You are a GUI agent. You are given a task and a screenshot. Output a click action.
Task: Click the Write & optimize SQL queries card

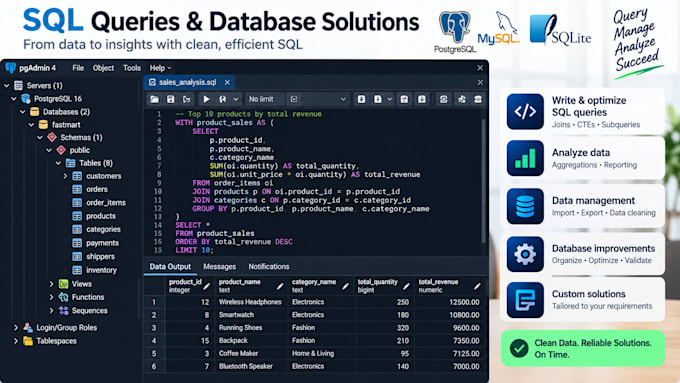(x=582, y=112)
